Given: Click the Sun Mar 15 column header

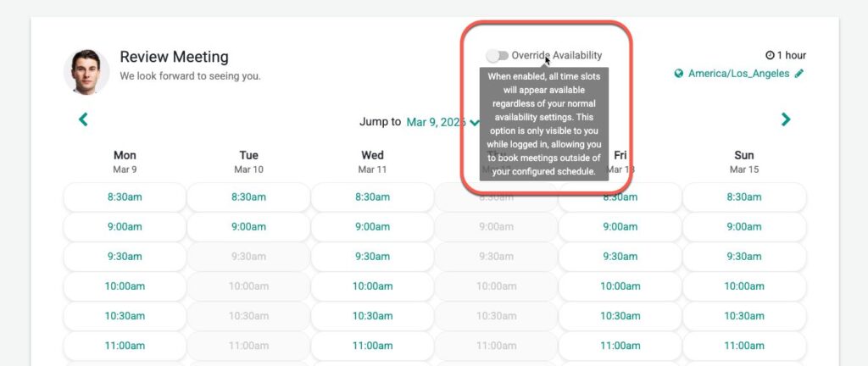Looking at the screenshot, I should click(743, 161).
